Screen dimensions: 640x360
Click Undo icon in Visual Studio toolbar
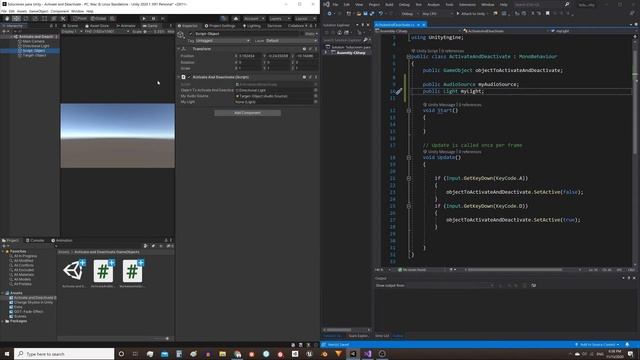click(381, 13)
